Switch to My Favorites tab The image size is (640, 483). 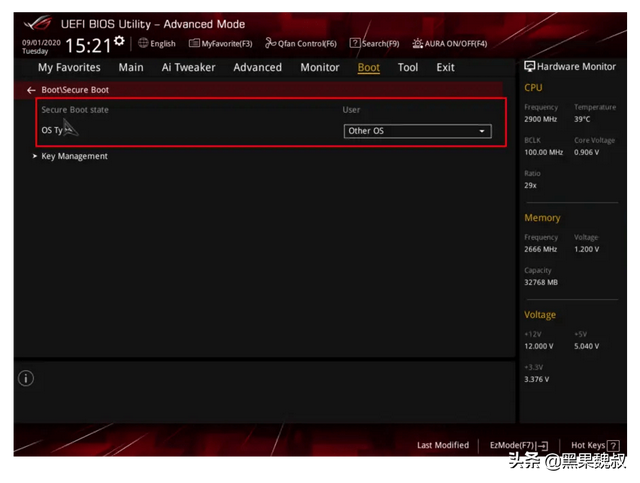[69, 67]
